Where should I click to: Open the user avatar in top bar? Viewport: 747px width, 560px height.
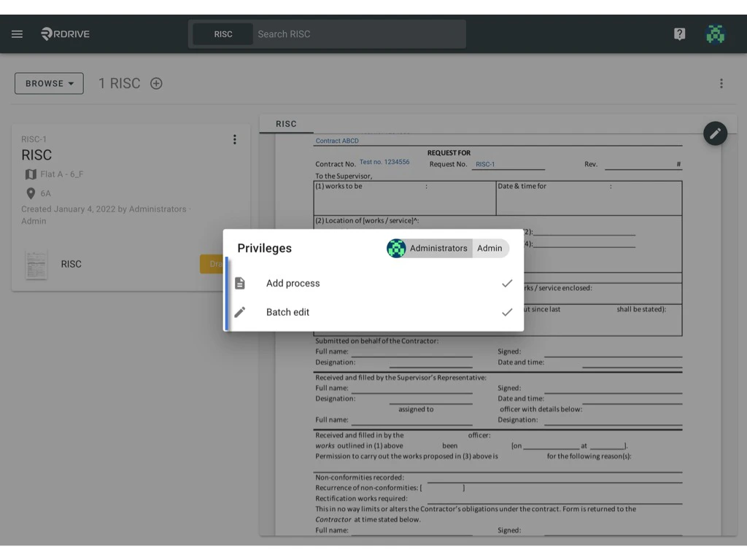[x=715, y=34]
